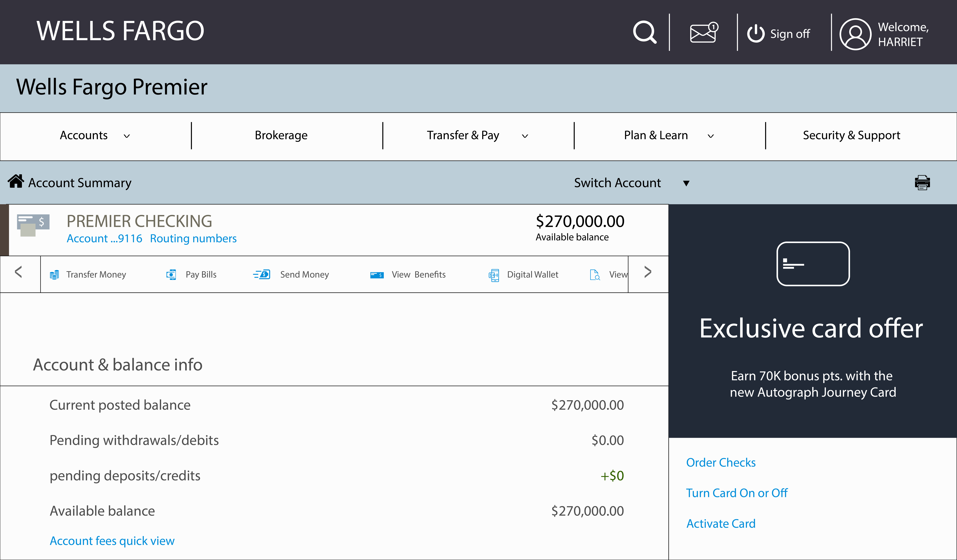Open the search magnifier icon
This screenshot has height=560, width=957.
tap(645, 32)
